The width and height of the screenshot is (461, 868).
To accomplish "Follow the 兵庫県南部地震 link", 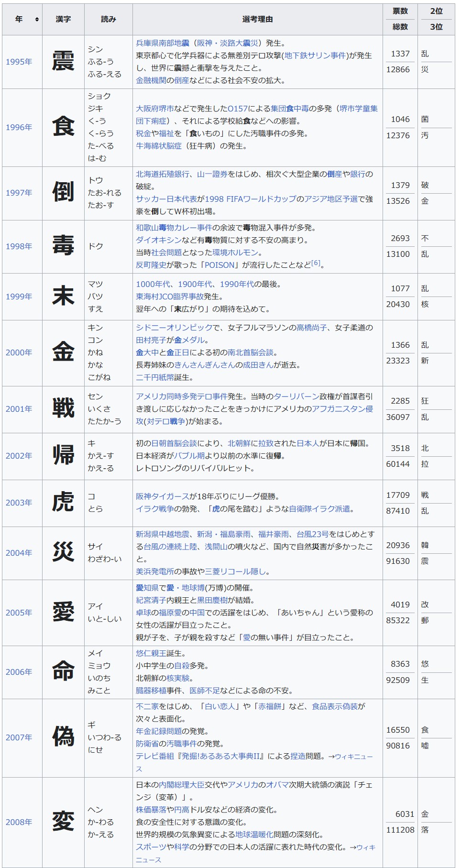I will tap(163, 43).
